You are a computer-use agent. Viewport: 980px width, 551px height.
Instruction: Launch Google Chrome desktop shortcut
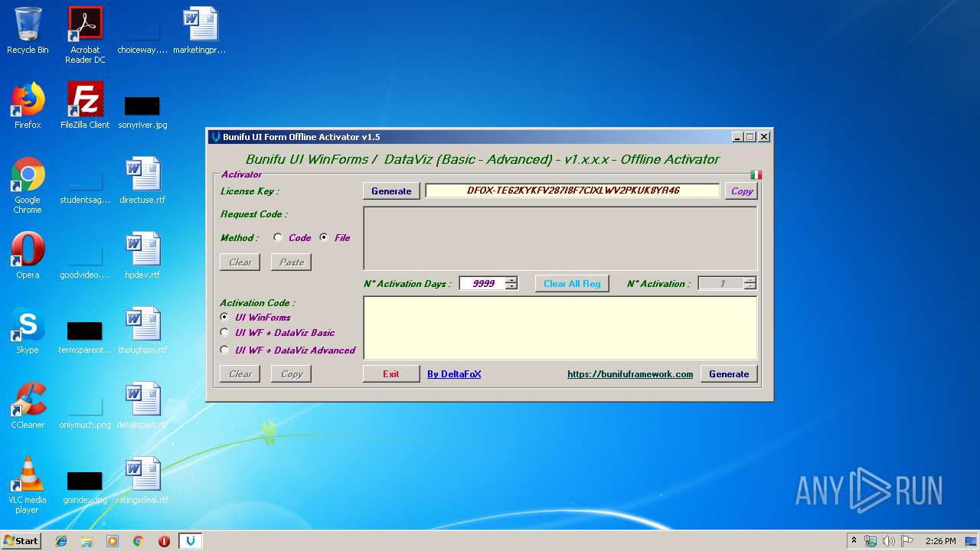[28, 185]
